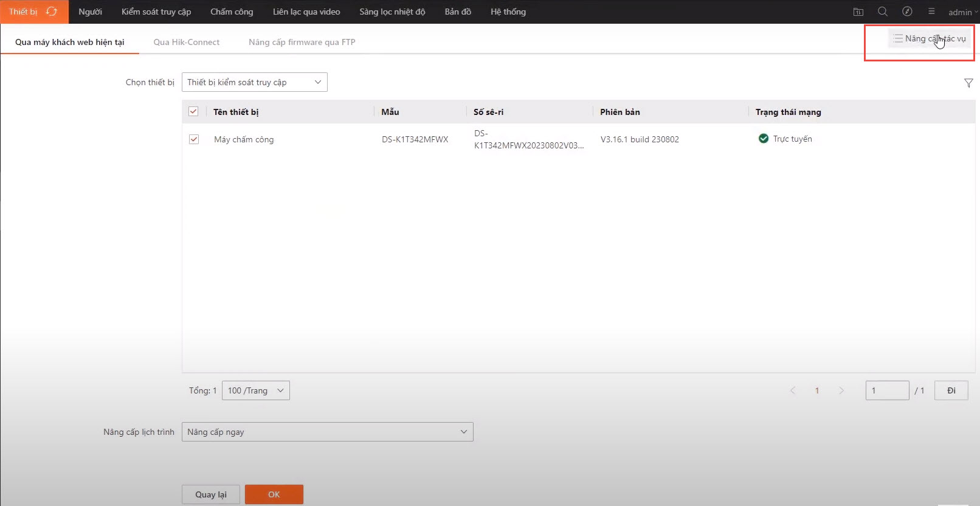
Task: Switch to the Qua Hik-Connect tab
Action: 186,42
